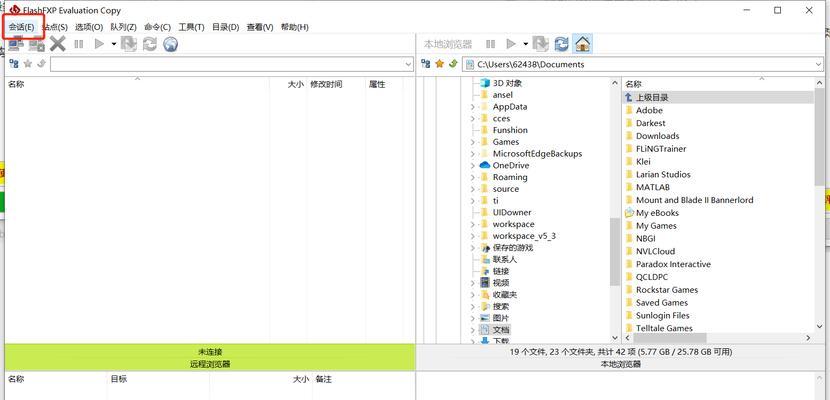Select the Downloads folder in file list
This screenshot has height=400, width=830.
tap(657, 136)
